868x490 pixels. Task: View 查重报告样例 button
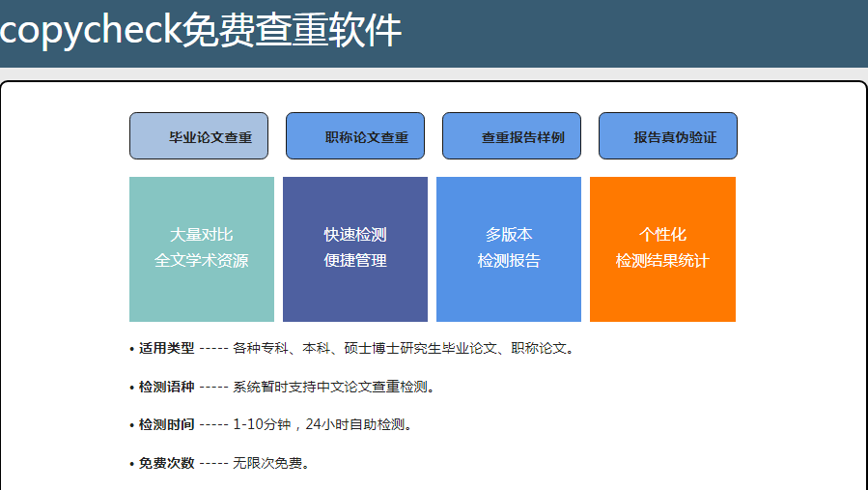[512, 136]
